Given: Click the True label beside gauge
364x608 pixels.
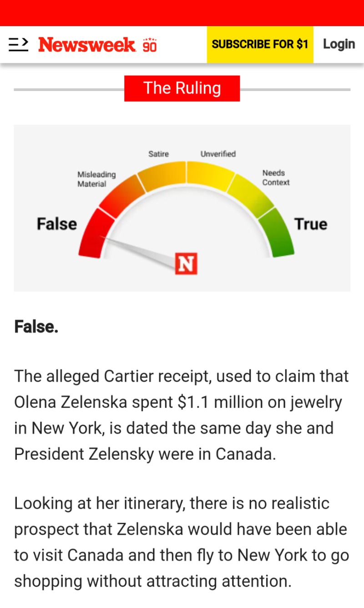Looking at the screenshot, I should tap(311, 224).
